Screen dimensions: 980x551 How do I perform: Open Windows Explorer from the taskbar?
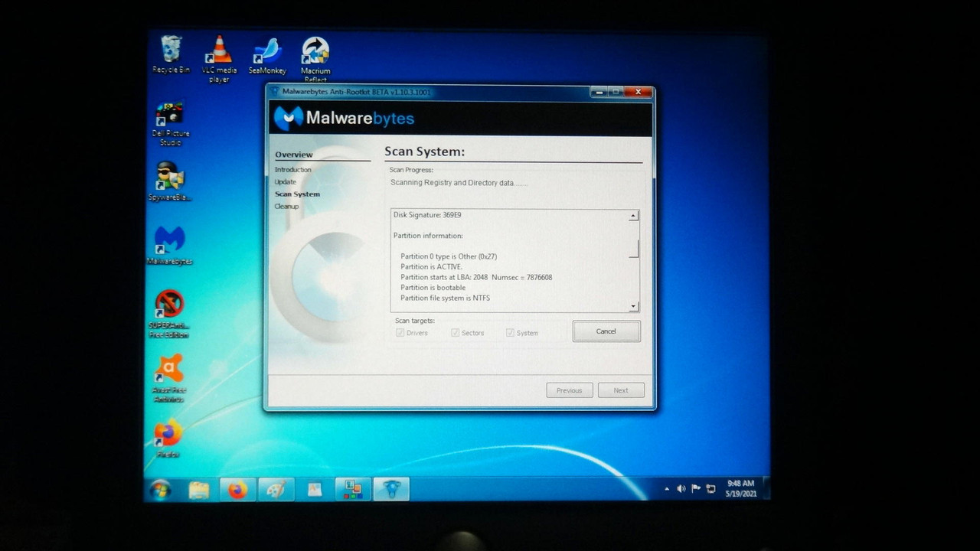click(199, 490)
